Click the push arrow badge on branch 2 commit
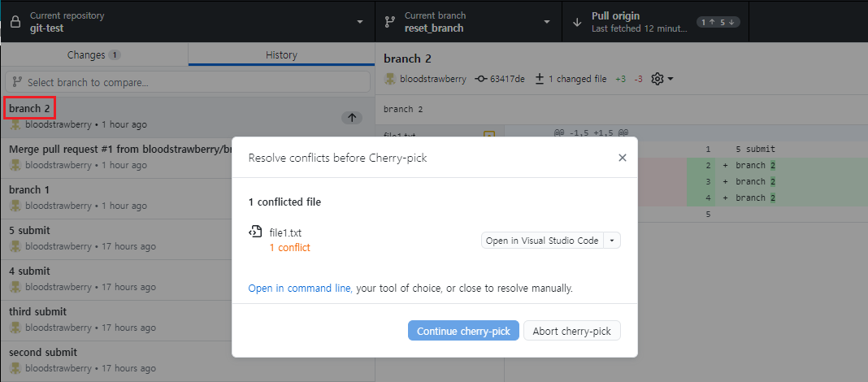Viewport: 868px width, 382px height. [352, 117]
